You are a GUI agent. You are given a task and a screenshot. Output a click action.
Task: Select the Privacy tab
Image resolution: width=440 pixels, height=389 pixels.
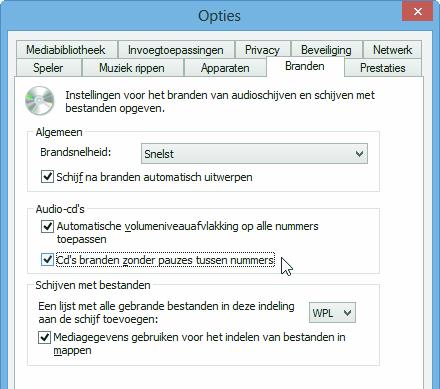pyautogui.click(x=262, y=50)
